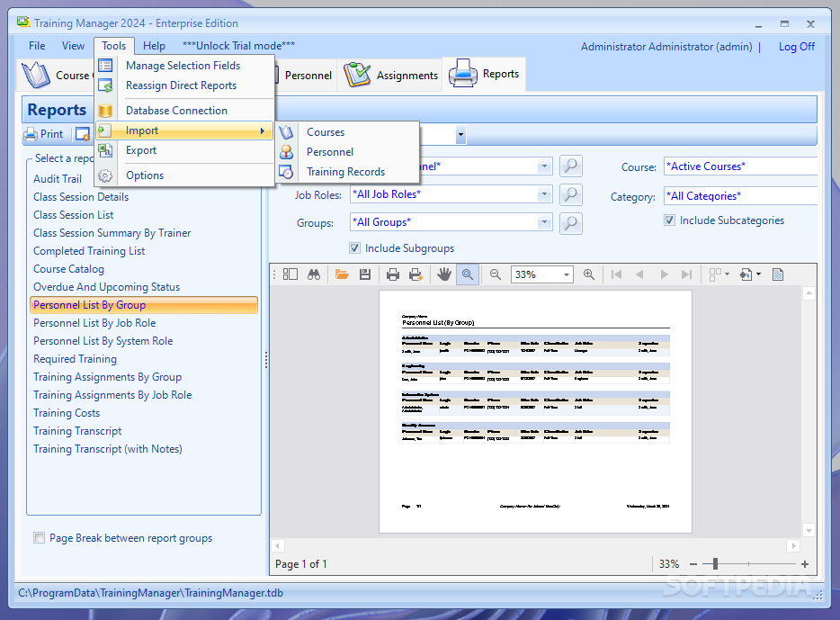The height and width of the screenshot is (620, 840).
Task: Select Export in Tools menu
Action: click(x=185, y=150)
